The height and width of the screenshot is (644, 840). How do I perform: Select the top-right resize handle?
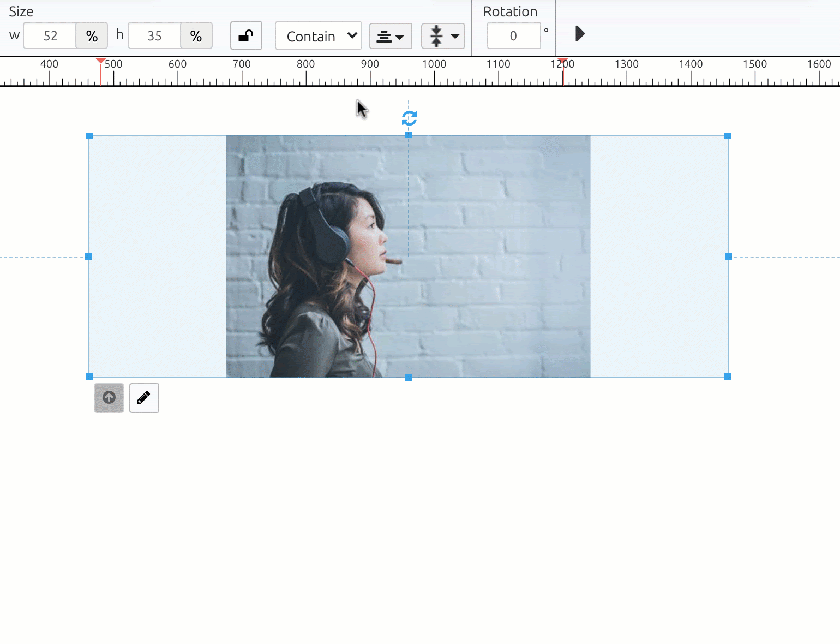pos(728,136)
